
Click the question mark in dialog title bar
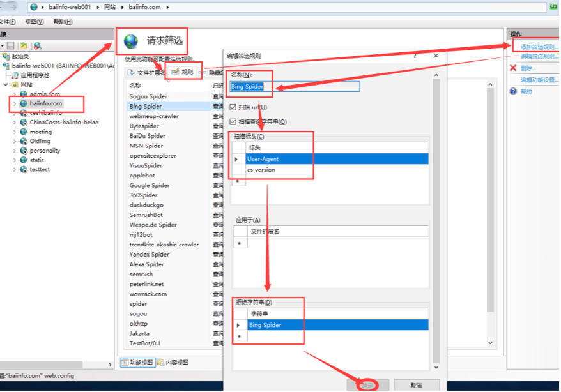[415, 56]
